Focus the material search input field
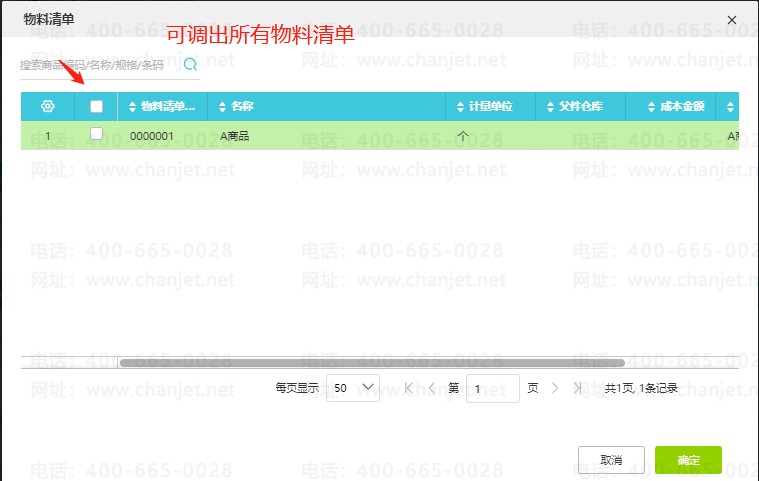The image size is (759, 481). [x=98, y=65]
